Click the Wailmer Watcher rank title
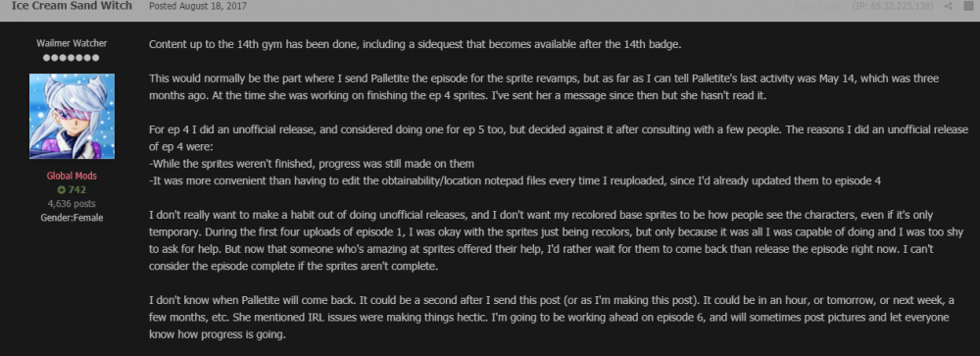The width and height of the screenshot is (980, 356). tap(72, 43)
